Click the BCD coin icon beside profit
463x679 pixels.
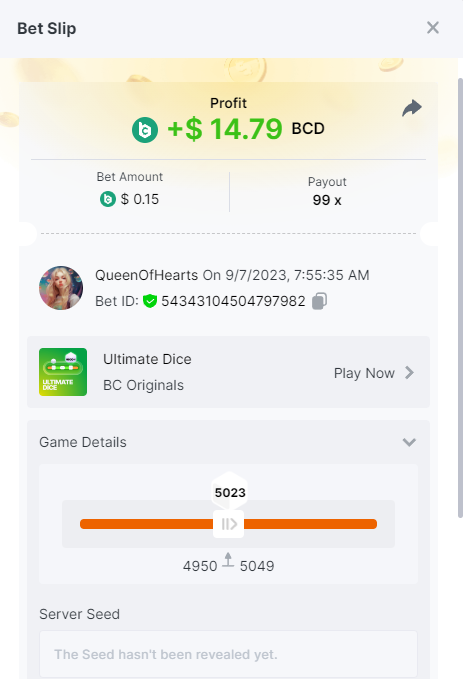tap(145, 130)
